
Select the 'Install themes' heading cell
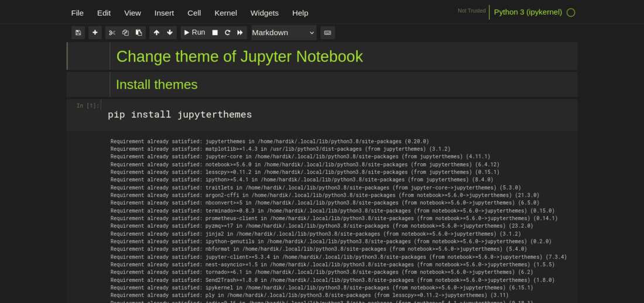coord(322,85)
